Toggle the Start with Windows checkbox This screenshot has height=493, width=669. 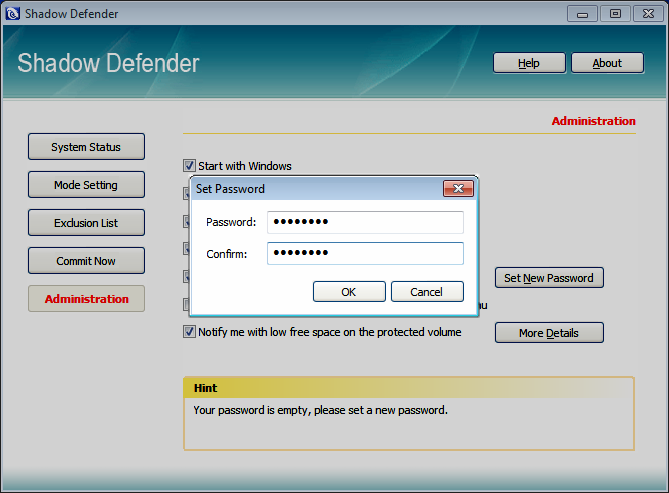pyautogui.click(x=189, y=166)
